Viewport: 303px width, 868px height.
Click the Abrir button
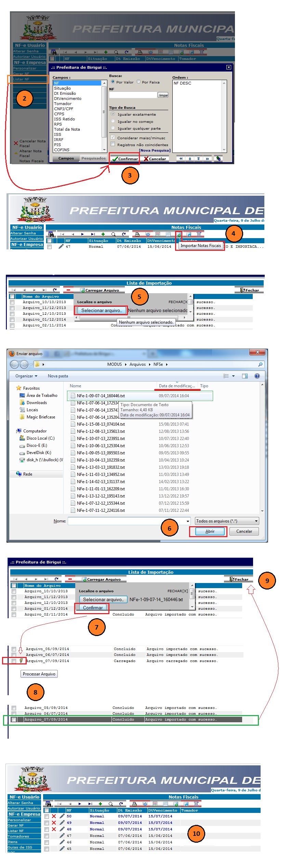[x=210, y=531]
